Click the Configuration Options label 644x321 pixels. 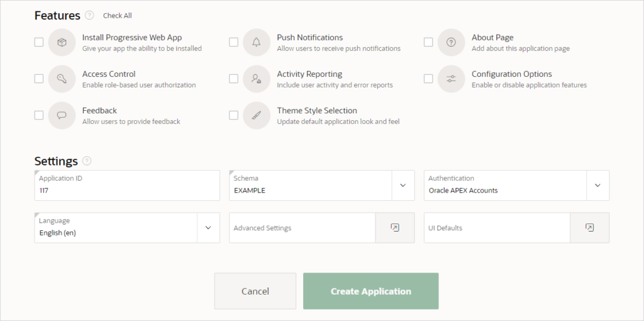[512, 74]
